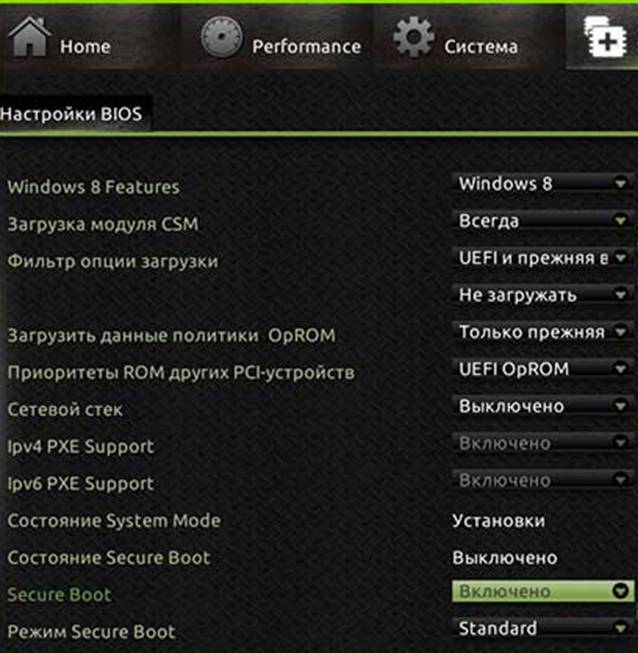Open the Загрузка модуля CSM dropdown
The image size is (638, 653).
[543, 221]
